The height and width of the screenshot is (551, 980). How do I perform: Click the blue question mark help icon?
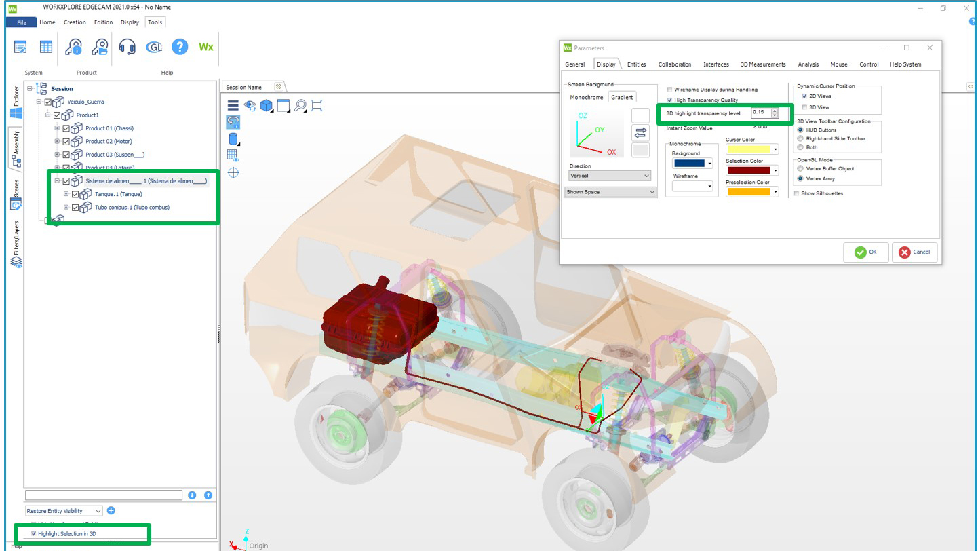180,46
